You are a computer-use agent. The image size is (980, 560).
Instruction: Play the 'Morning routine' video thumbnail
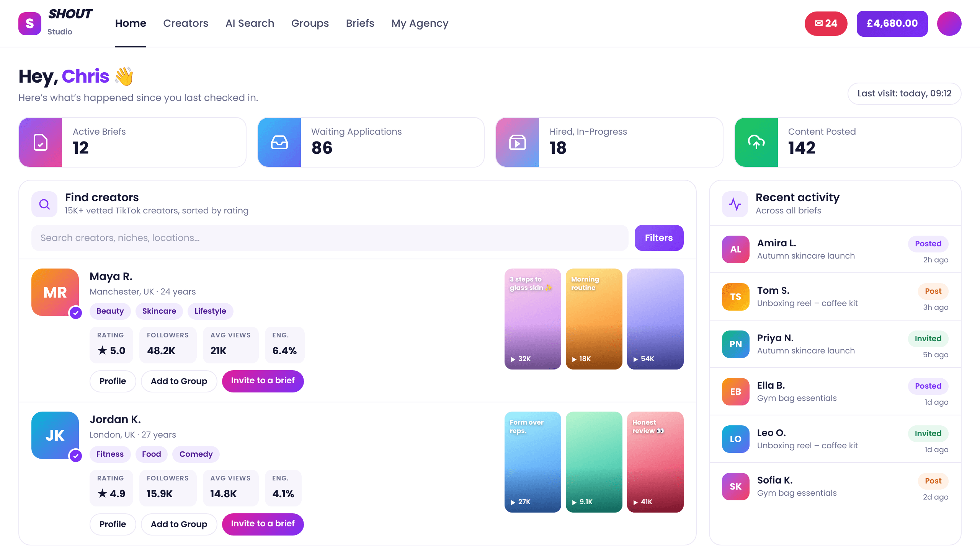[593, 319]
